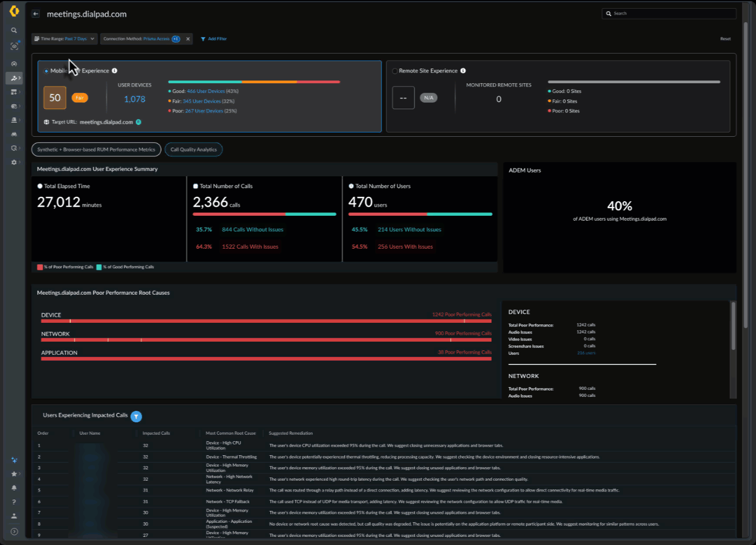Focus the Search input field
The image size is (756, 545).
669,14
